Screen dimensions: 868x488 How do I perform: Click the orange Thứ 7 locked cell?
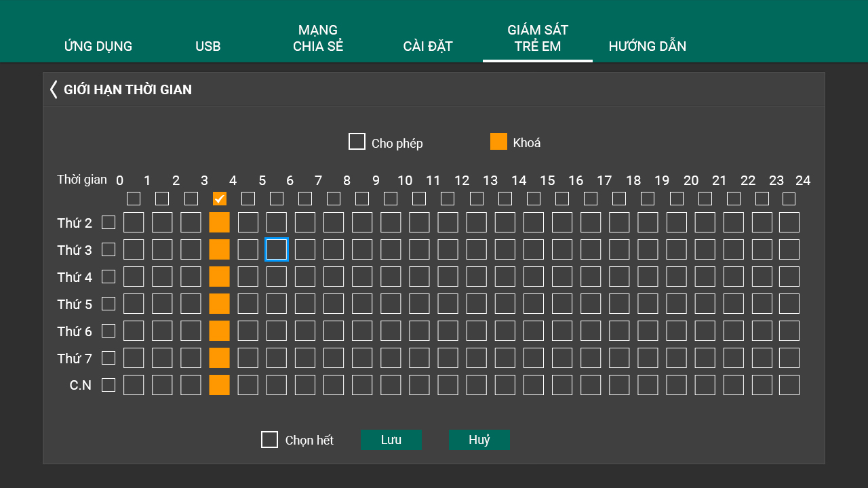click(219, 358)
